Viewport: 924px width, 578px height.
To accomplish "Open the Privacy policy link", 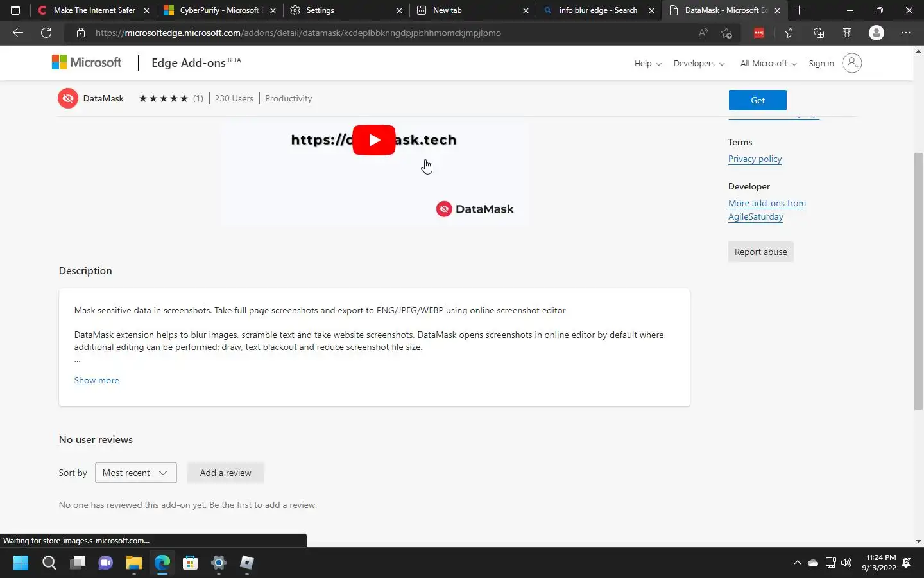I will coord(755,159).
